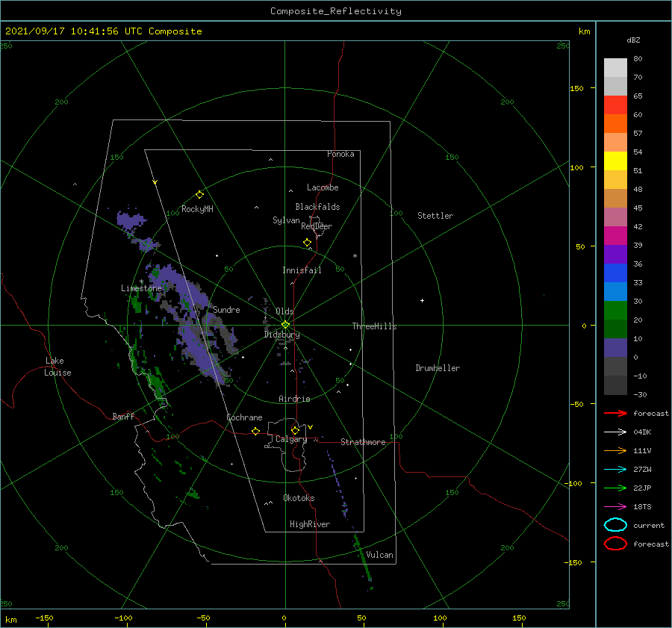This screenshot has height=628, width=672.
Task: Select the magenta 42-39 dBZ swatch
Action: [615, 236]
